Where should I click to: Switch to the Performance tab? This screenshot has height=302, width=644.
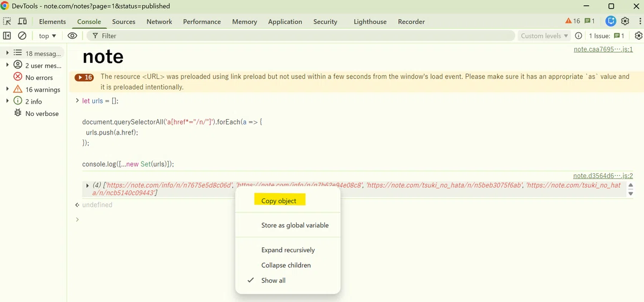202,21
